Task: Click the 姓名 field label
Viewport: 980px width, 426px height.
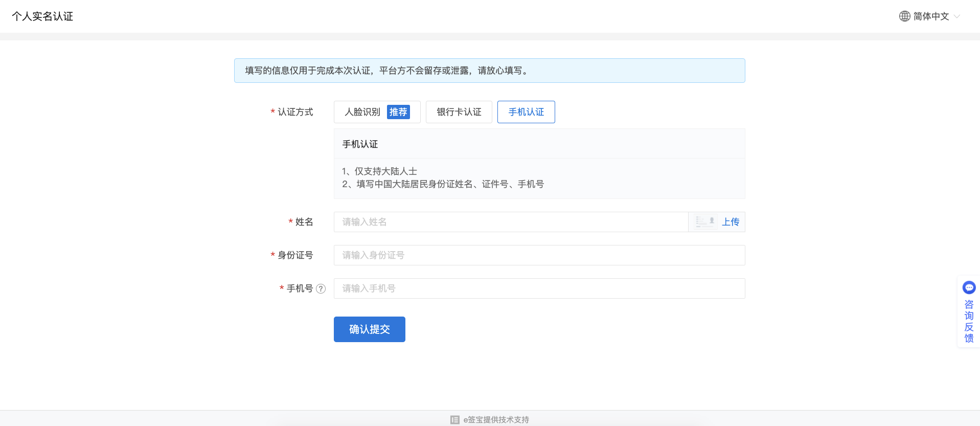Action: [x=304, y=222]
